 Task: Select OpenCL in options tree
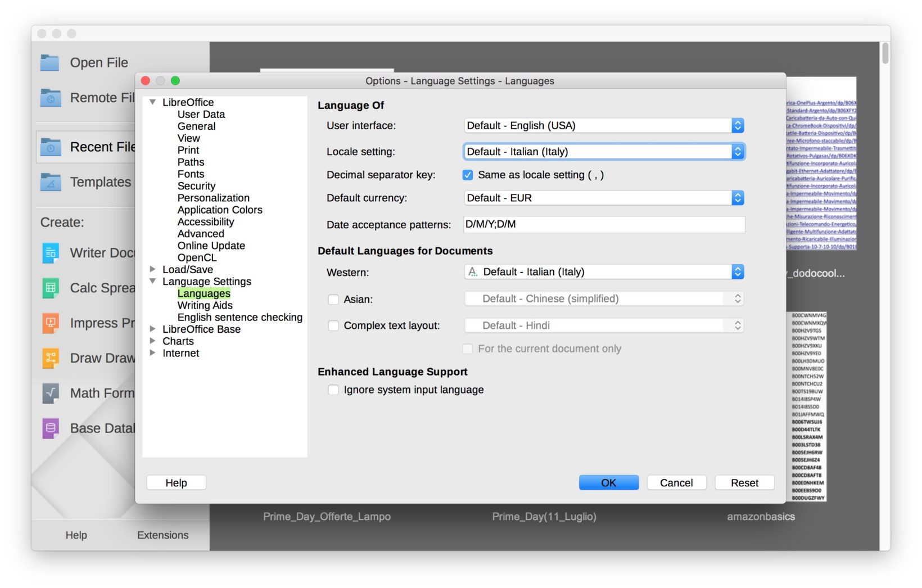pyautogui.click(x=197, y=257)
